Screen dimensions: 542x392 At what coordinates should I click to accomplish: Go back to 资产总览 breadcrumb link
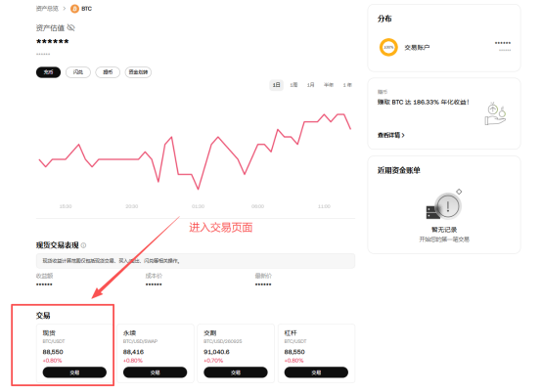[47, 9]
